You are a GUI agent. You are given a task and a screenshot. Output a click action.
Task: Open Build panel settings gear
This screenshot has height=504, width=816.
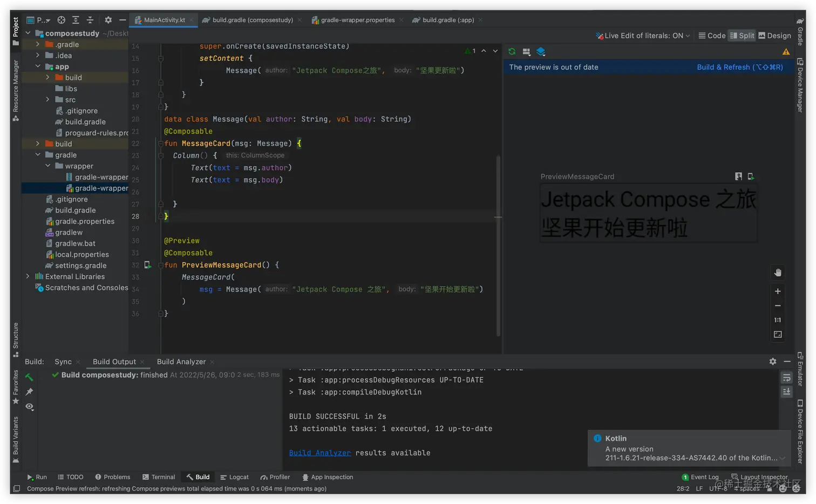pyautogui.click(x=773, y=362)
